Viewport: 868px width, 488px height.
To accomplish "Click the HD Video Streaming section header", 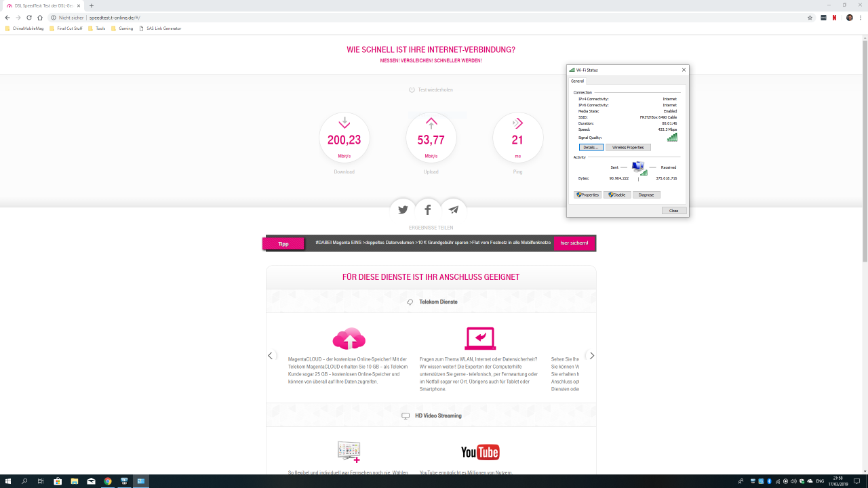I will click(x=431, y=415).
